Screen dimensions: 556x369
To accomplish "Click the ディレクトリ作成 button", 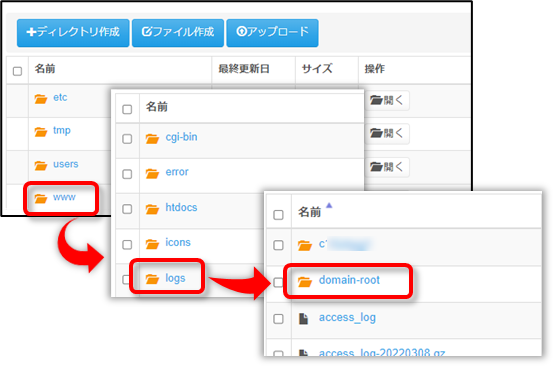I will pyautogui.click(x=73, y=33).
